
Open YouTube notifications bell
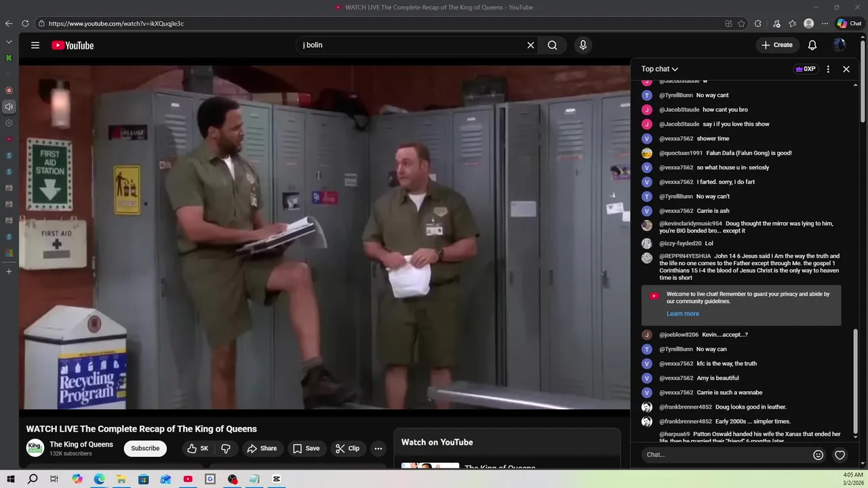tap(812, 45)
